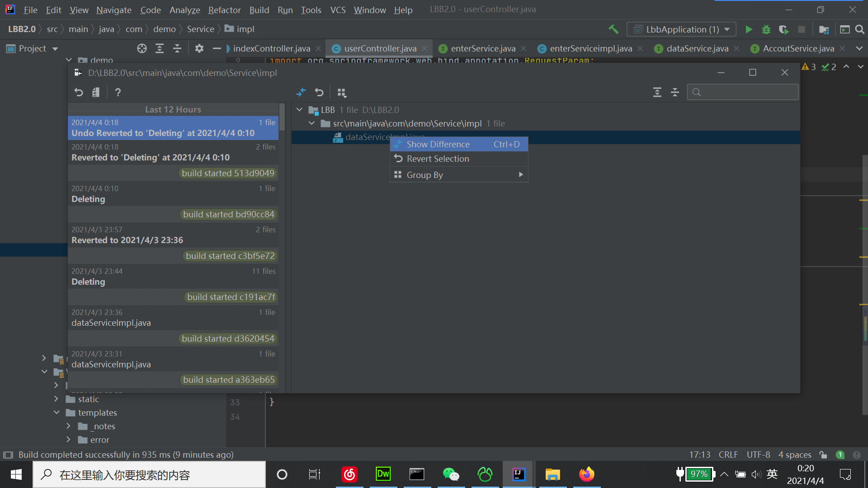Screen dimensions: 868x488
Task: Collapse src\main\java\com\demo\Service\impl folder node
Action: click(x=311, y=123)
